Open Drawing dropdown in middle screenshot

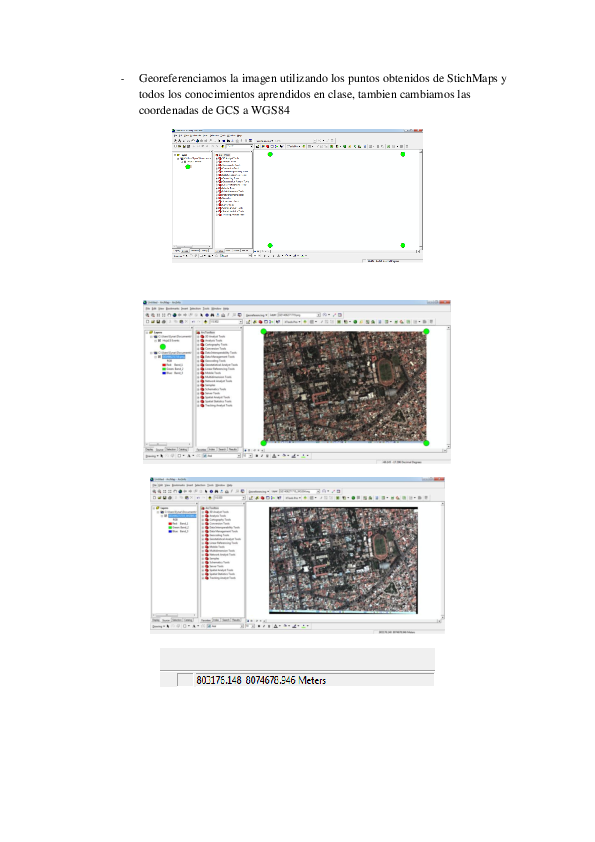[x=152, y=456]
